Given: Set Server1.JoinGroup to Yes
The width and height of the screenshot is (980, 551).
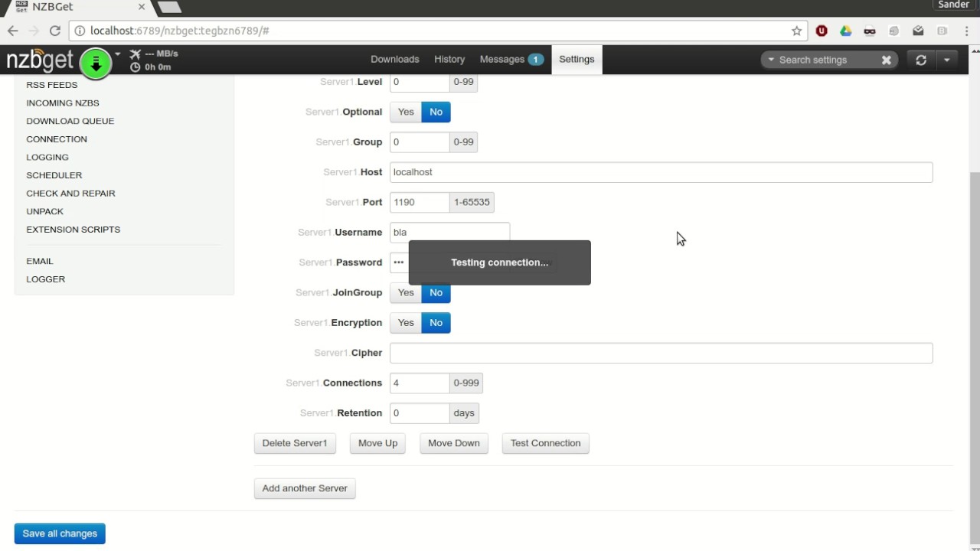Looking at the screenshot, I should 406,292.
